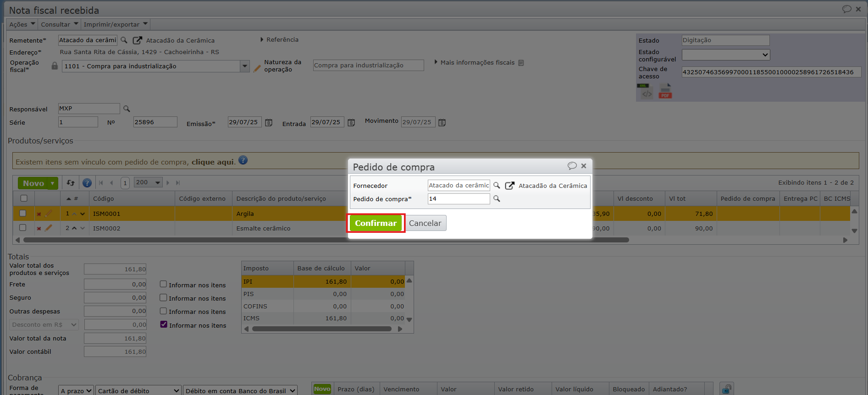Open Remetente record via external link icon
Viewport: 868px width, 395px height.
click(137, 40)
